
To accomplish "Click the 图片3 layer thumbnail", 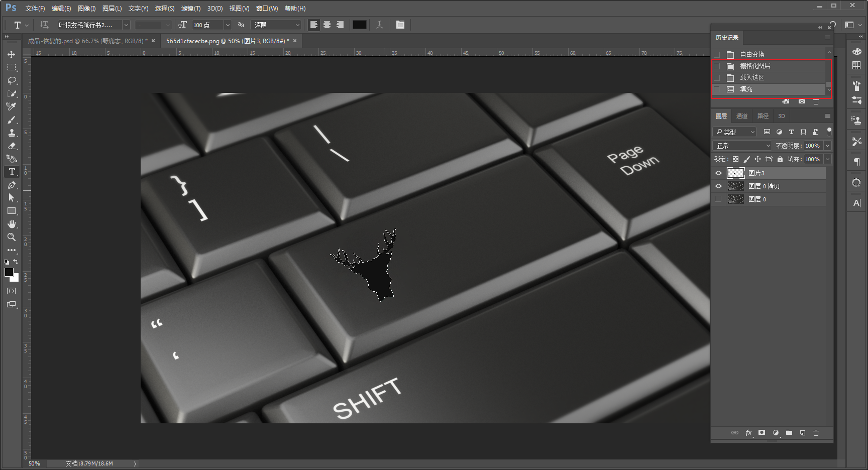I will click(736, 173).
